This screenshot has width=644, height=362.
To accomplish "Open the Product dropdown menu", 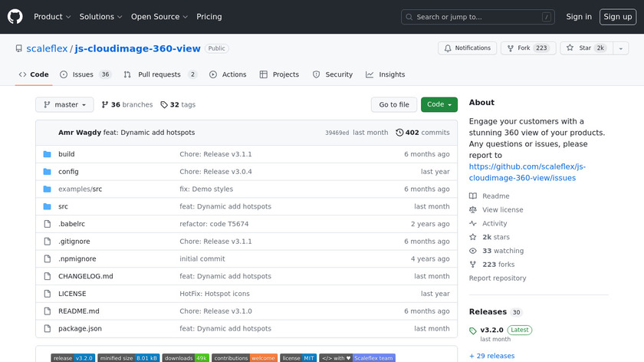I will (52, 17).
